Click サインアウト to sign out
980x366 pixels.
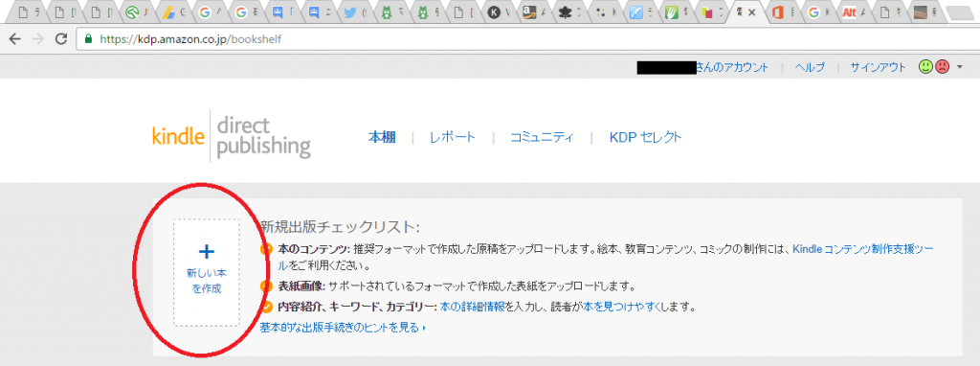click(878, 68)
